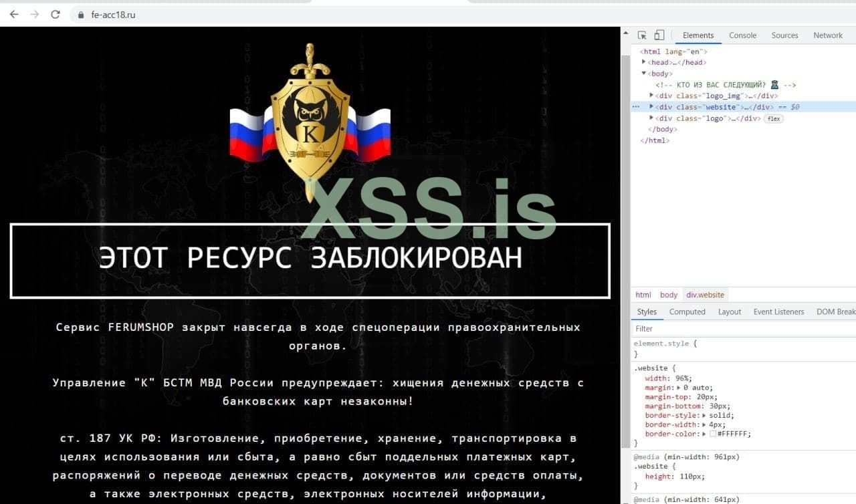
Task: View site info via the lock icon
Action: tap(82, 15)
